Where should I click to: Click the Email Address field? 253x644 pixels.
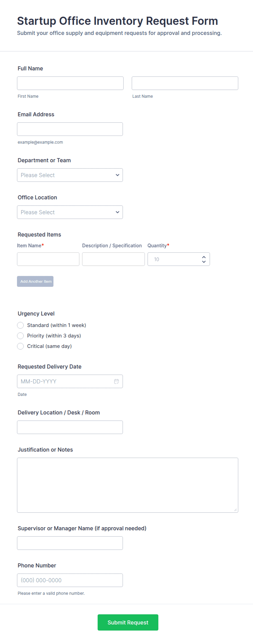pos(70,129)
